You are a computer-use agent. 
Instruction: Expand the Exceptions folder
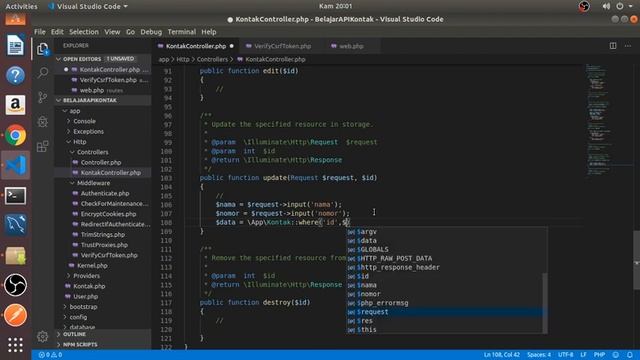69,131
